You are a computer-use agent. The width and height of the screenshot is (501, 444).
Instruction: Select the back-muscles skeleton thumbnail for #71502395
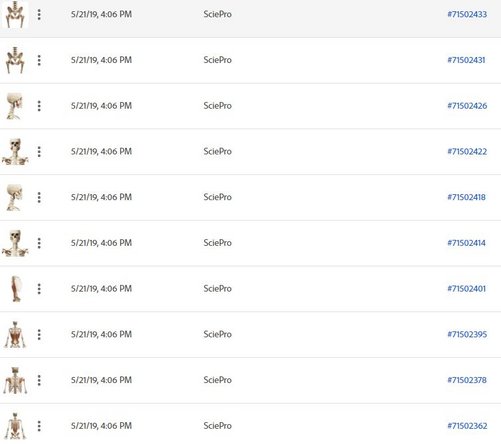click(15, 335)
